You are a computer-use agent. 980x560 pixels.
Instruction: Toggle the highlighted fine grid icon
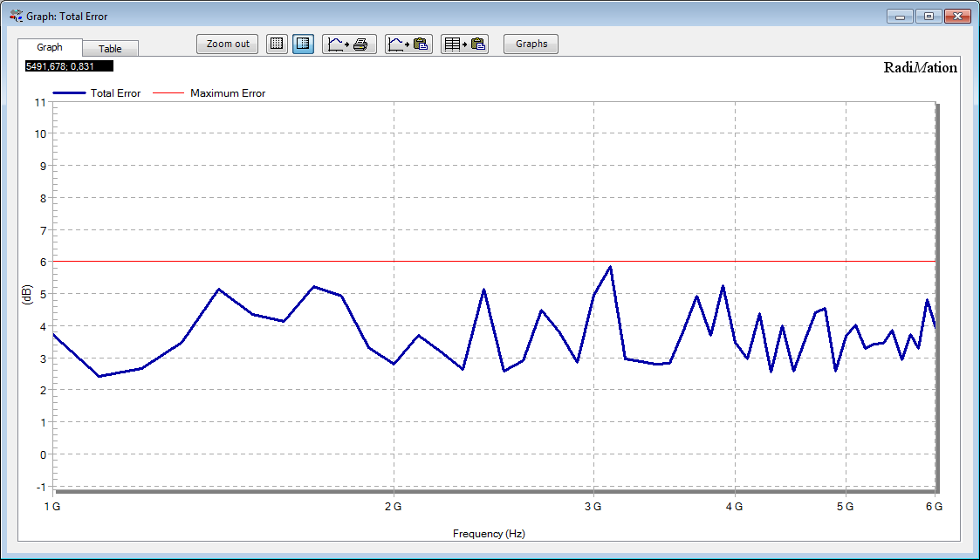tap(304, 44)
